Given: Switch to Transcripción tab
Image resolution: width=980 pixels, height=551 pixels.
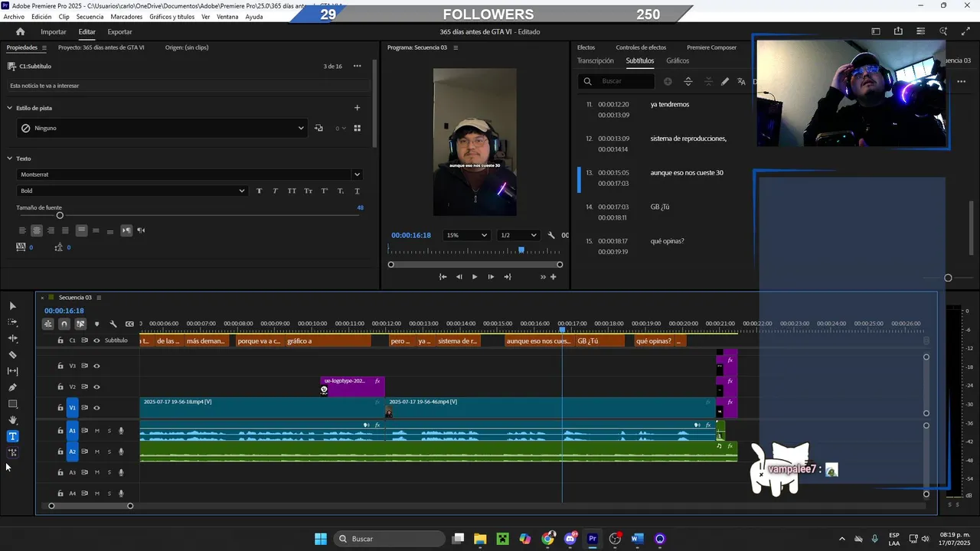Looking at the screenshot, I should pyautogui.click(x=595, y=60).
